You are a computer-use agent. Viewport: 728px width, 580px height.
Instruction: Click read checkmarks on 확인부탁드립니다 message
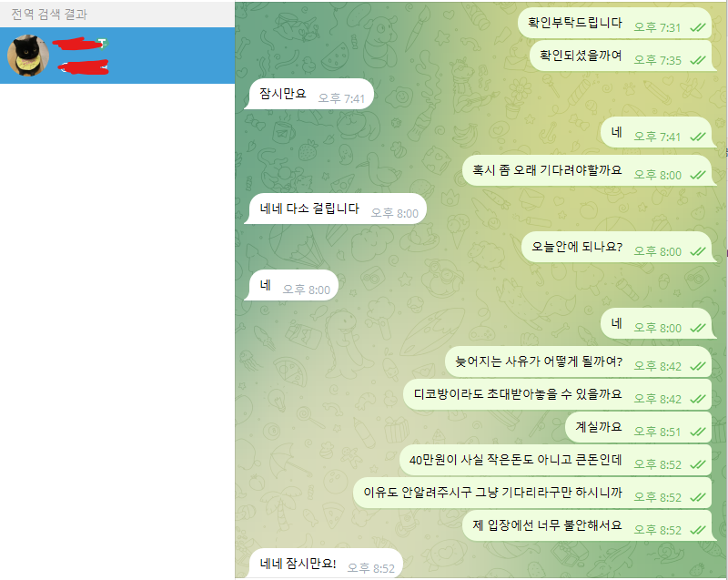pyautogui.click(x=697, y=28)
